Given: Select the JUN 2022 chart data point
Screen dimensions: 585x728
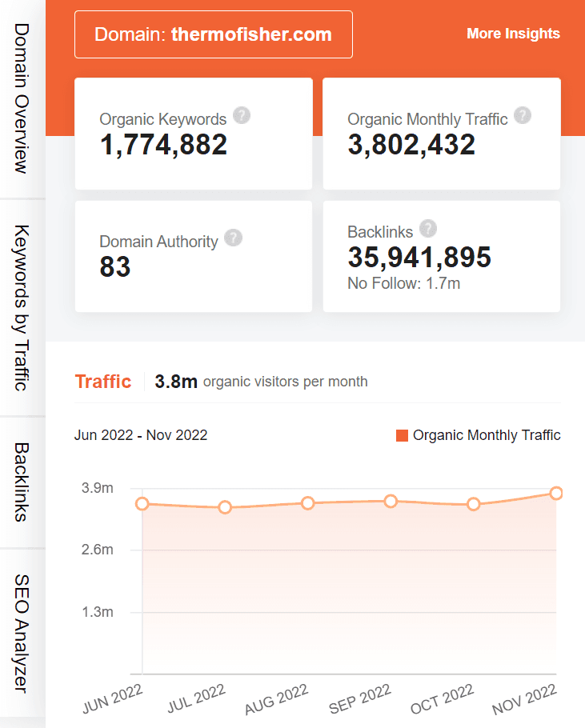Looking at the screenshot, I should (142, 503).
